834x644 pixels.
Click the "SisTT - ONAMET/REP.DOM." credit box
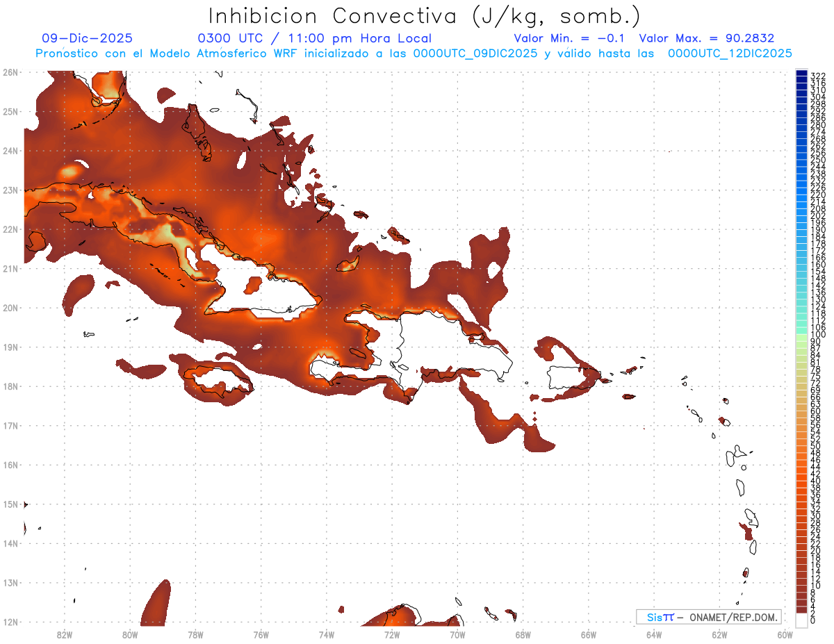coord(709,617)
